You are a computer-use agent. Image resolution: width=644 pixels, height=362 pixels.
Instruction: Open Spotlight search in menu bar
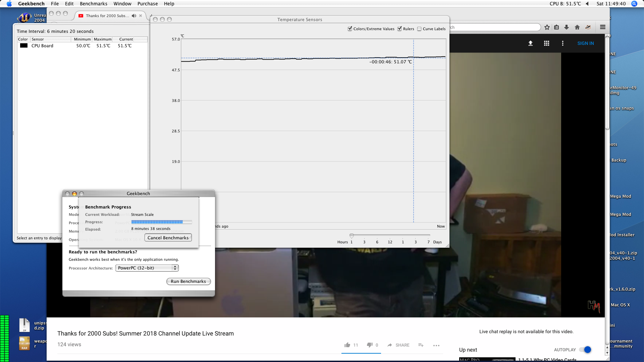[634, 4]
